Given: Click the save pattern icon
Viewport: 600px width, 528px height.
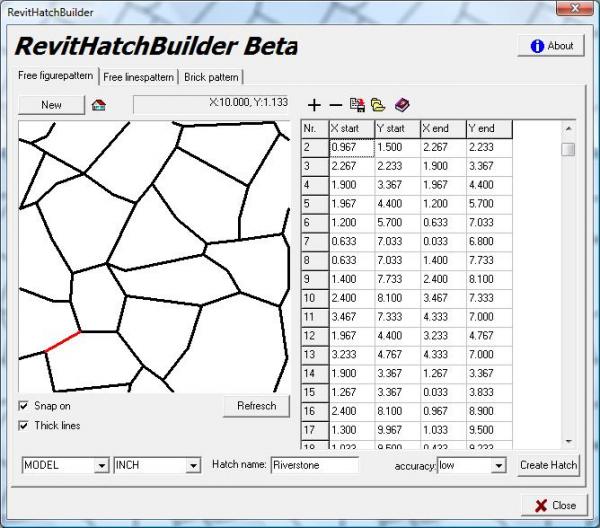Looking at the screenshot, I should coord(357,105).
